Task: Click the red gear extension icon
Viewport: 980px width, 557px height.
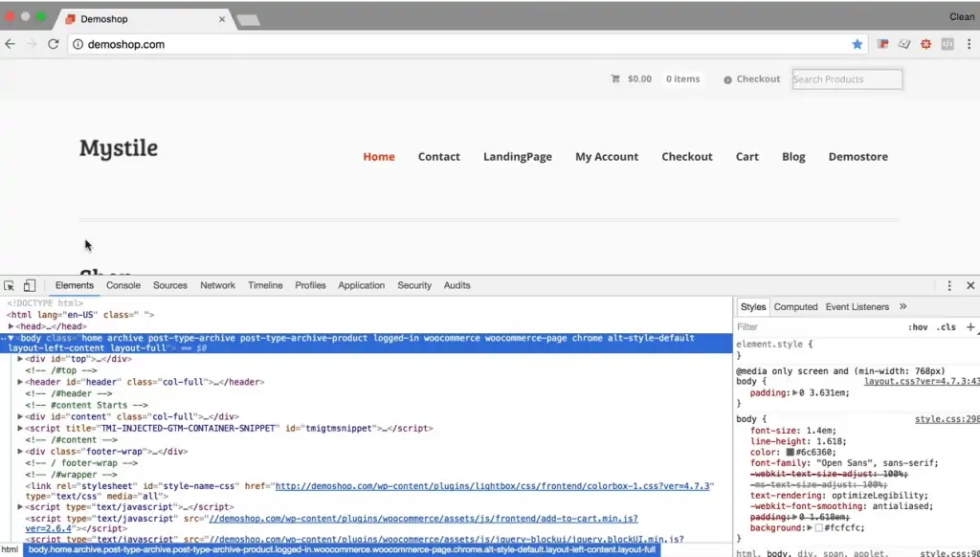Action: pyautogui.click(x=925, y=43)
